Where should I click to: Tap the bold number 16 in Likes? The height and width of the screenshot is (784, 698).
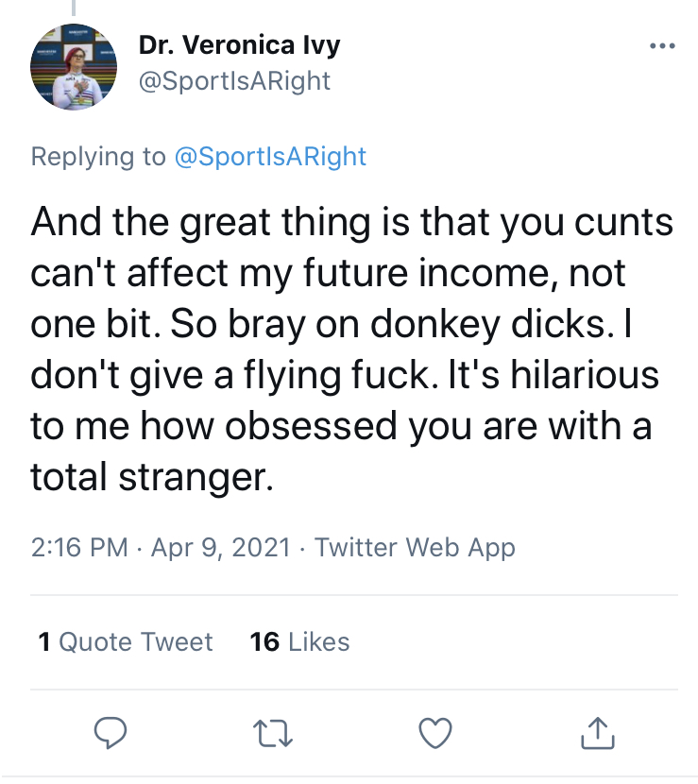click(x=264, y=641)
